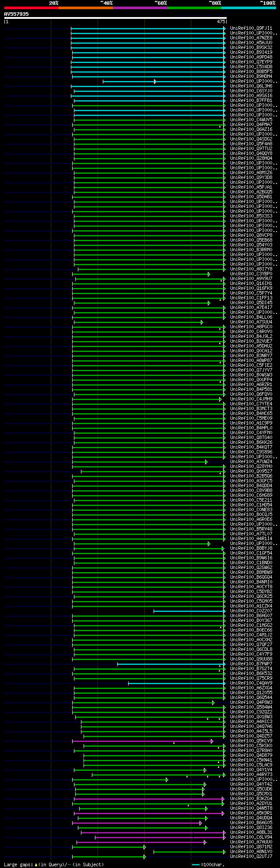
Task: Click the AV557935 query name
Action: pos(17,14)
